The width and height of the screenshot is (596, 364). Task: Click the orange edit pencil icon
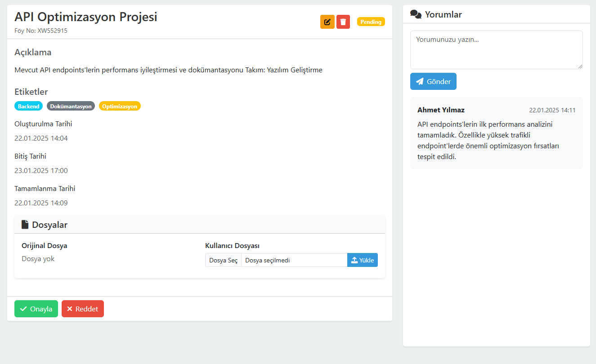[327, 22]
